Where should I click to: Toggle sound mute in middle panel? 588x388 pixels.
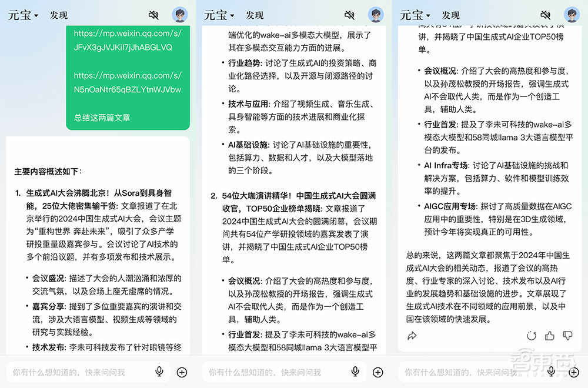point(349,15)
